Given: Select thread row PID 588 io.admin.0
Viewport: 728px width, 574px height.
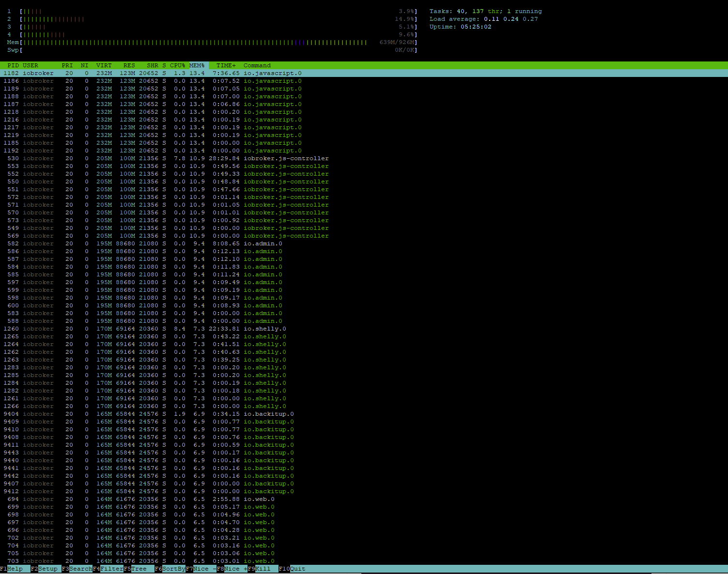Looking at the screenshot, I should click(364, 321).
